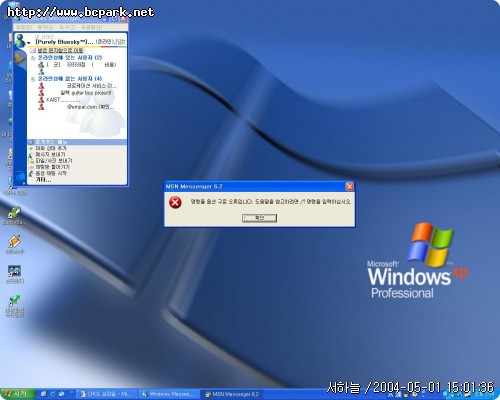The image size is (500, 400).
Task: Click the first quick launch icon on the taskbar
Action: [x=44, y=394]
